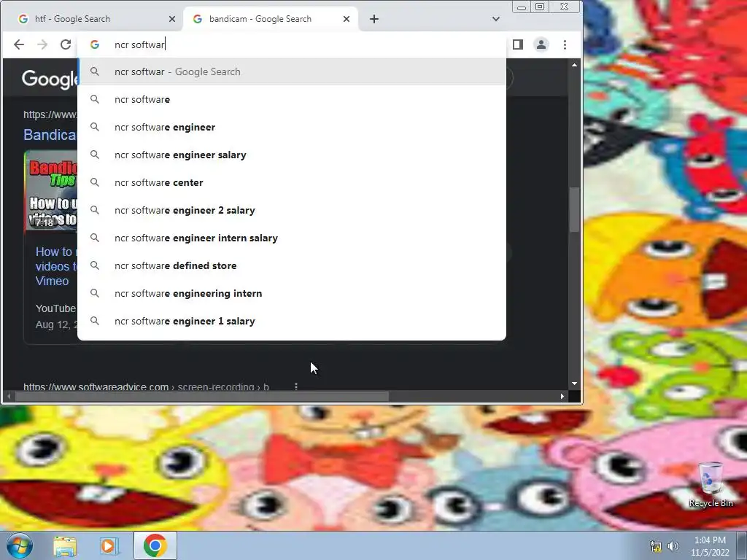Screen dimensions: 747x560
Task: Click the vertical scrollbar thumb
Action: 575,209
